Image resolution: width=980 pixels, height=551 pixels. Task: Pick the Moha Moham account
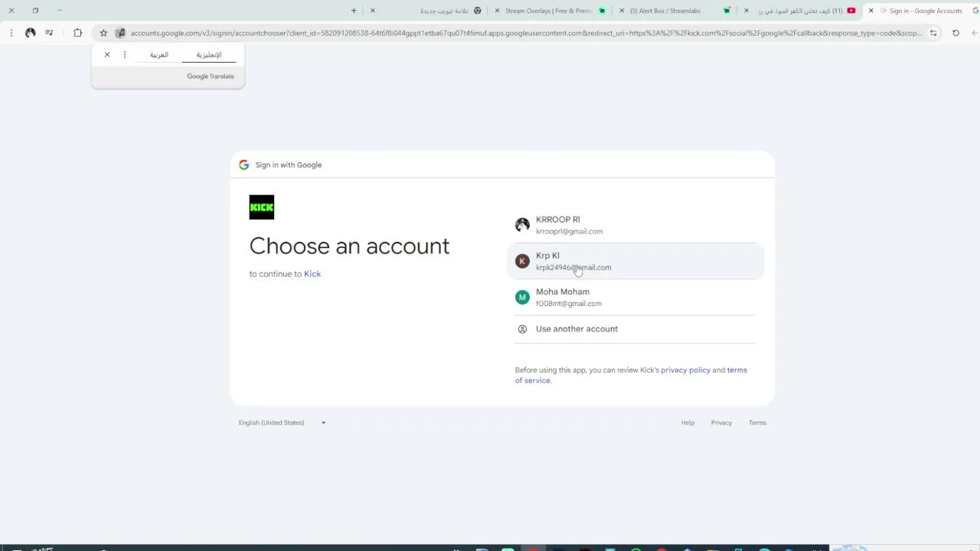click(635, 297)
